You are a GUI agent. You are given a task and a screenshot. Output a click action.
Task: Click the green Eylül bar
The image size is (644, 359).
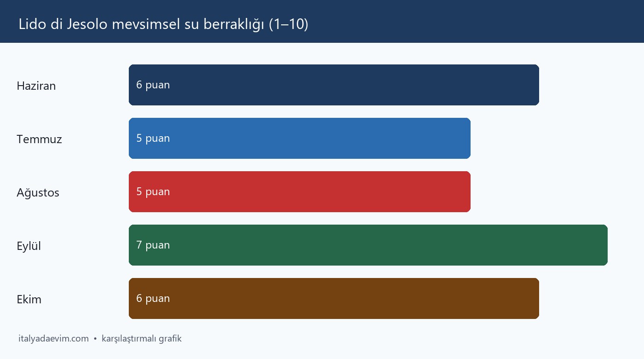368,245
